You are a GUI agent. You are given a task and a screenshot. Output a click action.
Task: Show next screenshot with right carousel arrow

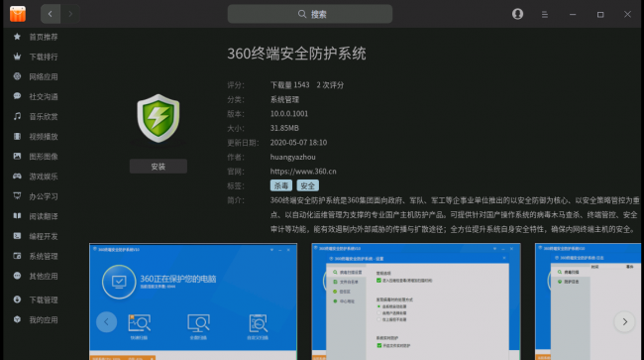click(625, 321)
